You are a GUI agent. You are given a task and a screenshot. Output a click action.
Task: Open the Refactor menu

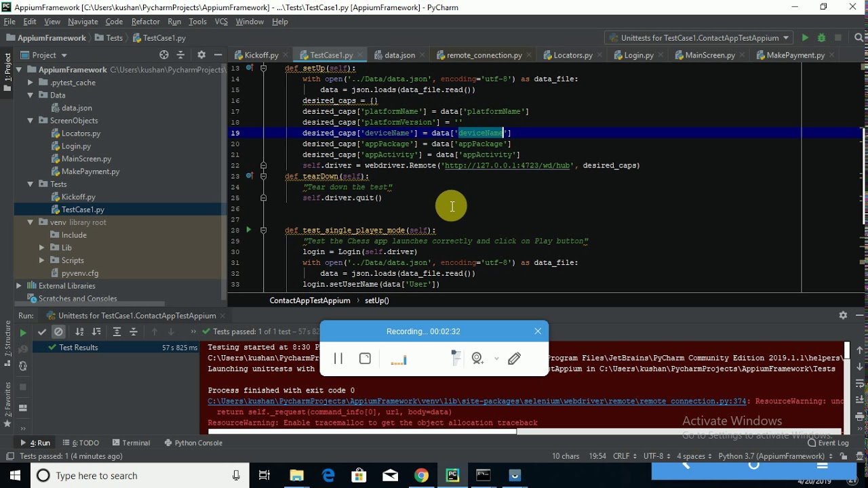click(146, 22)
